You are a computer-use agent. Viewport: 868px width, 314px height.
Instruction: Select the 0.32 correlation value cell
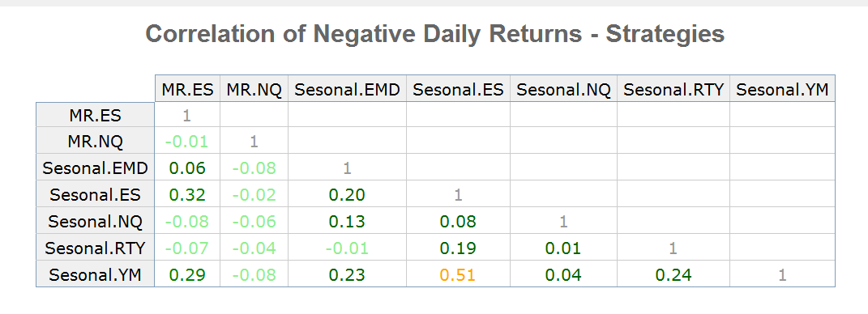tap(187, 194)
